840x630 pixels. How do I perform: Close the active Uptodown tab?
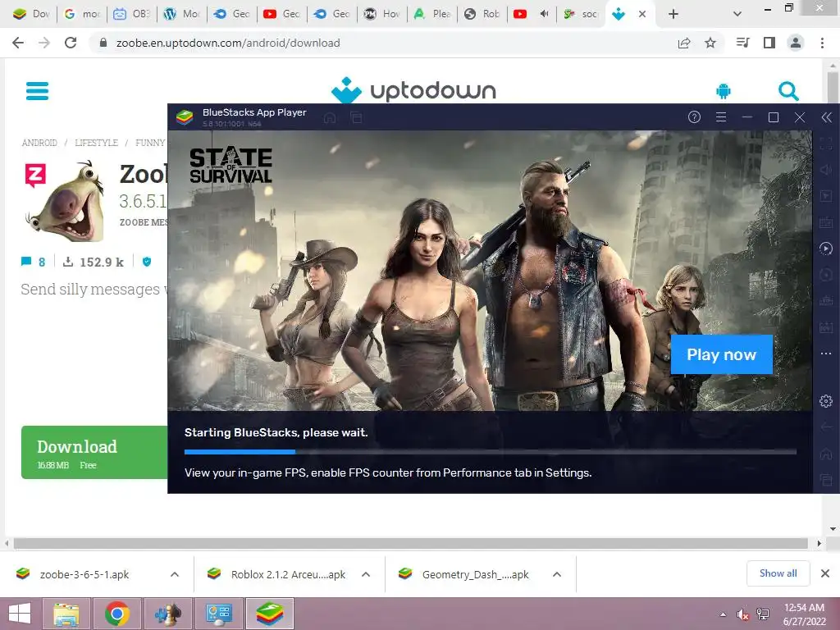pos(642,14)
